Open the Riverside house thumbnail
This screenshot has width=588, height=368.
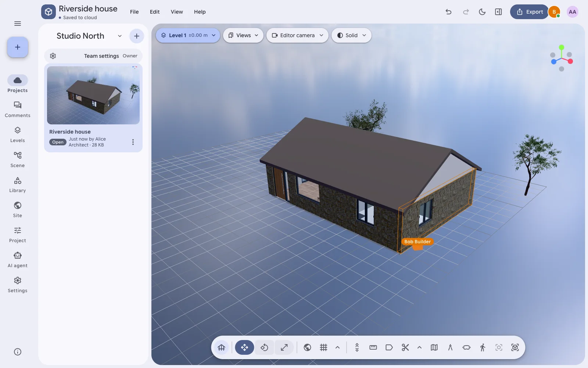coord(93,95)
